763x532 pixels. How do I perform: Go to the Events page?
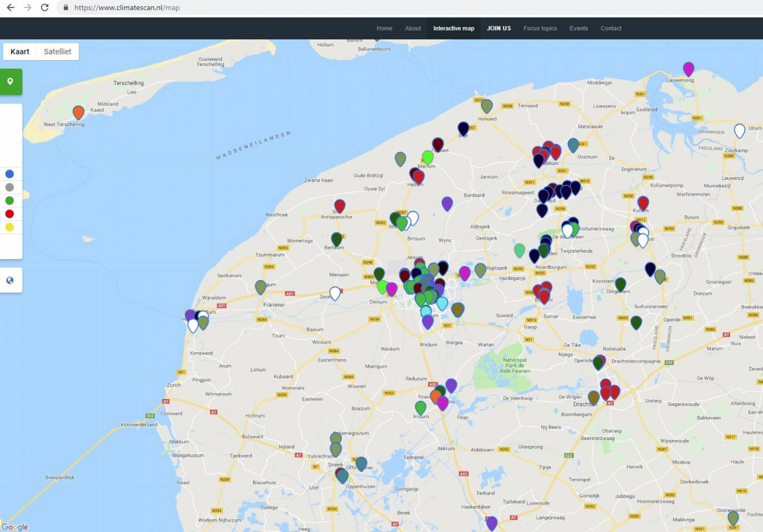(578, 28)
